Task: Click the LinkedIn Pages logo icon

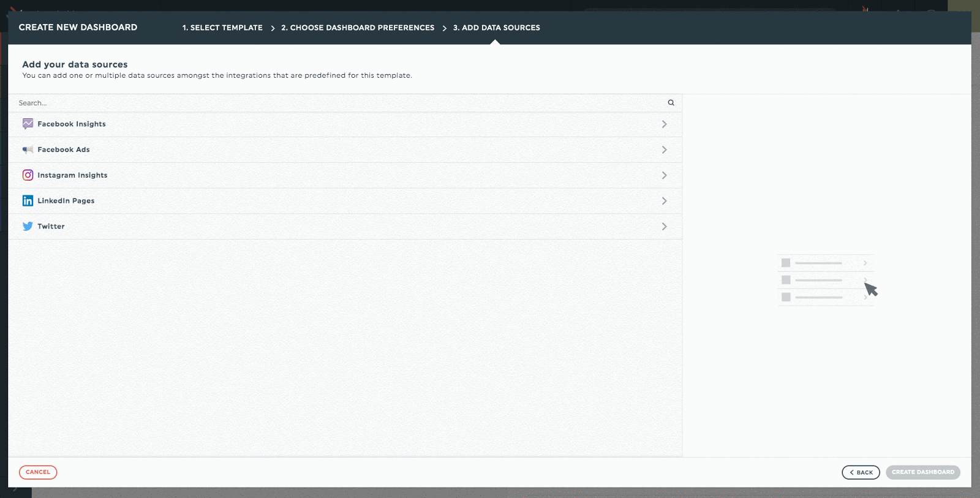Action: (x=28, y=201)
